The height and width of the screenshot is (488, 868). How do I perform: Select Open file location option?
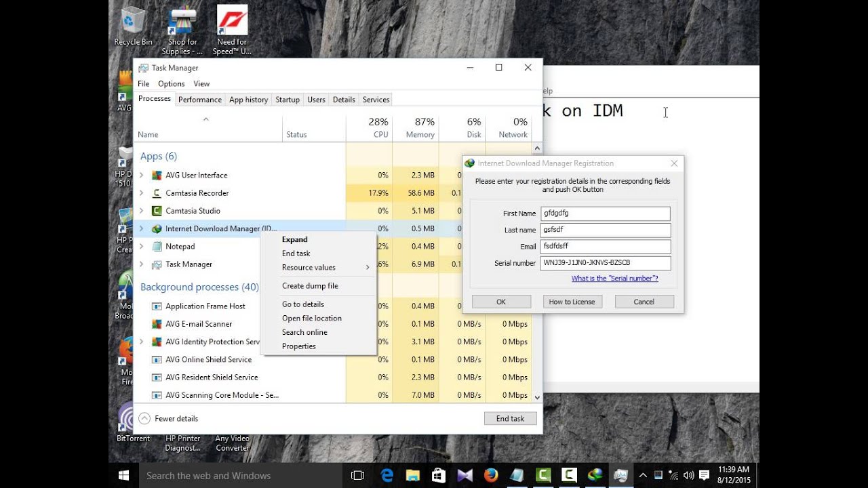point(318,319)
